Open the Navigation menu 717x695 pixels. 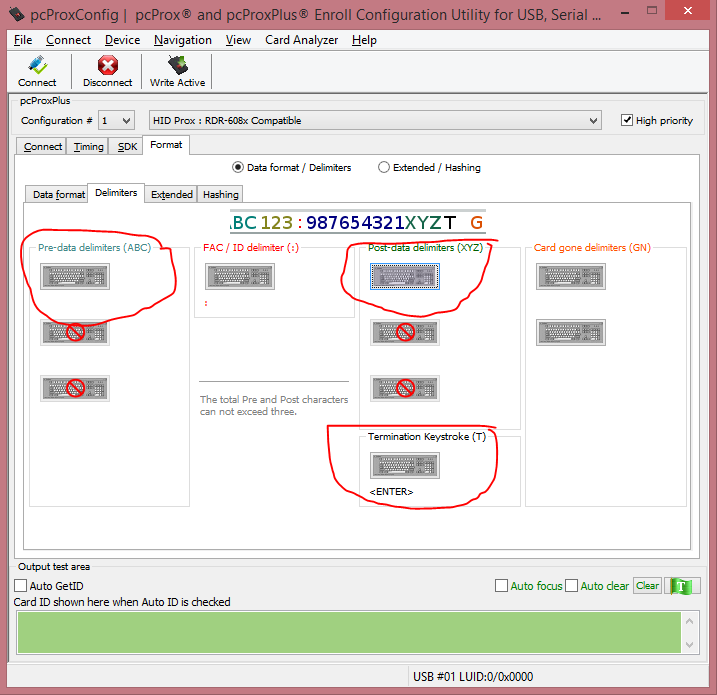(183, 40)
